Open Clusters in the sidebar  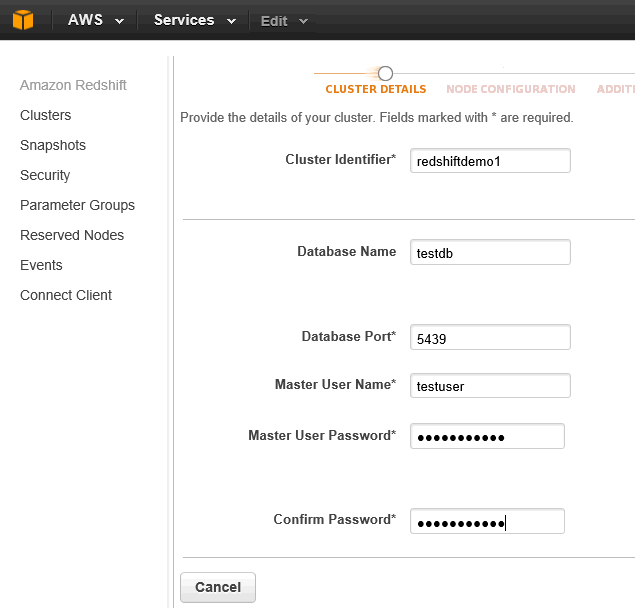click(45, 115)
